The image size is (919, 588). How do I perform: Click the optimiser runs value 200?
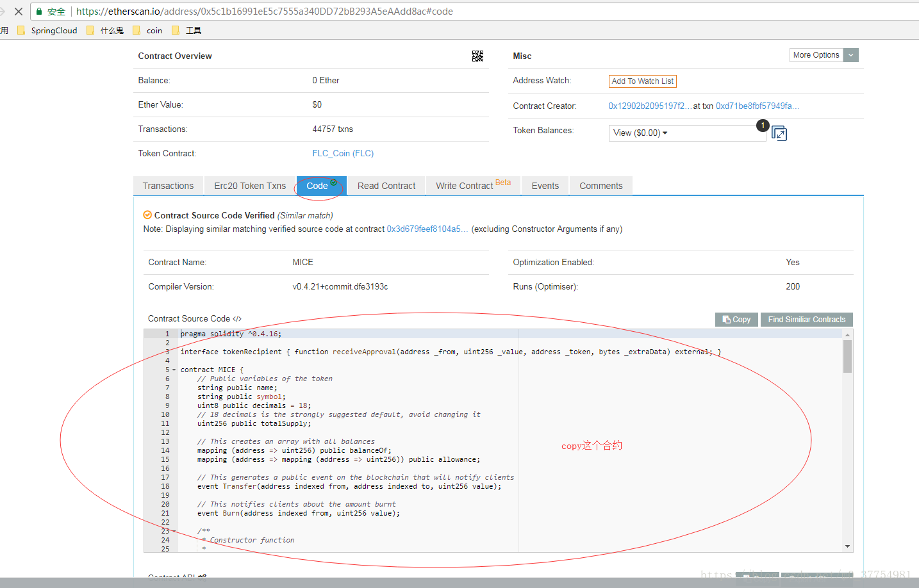[793, 286]
